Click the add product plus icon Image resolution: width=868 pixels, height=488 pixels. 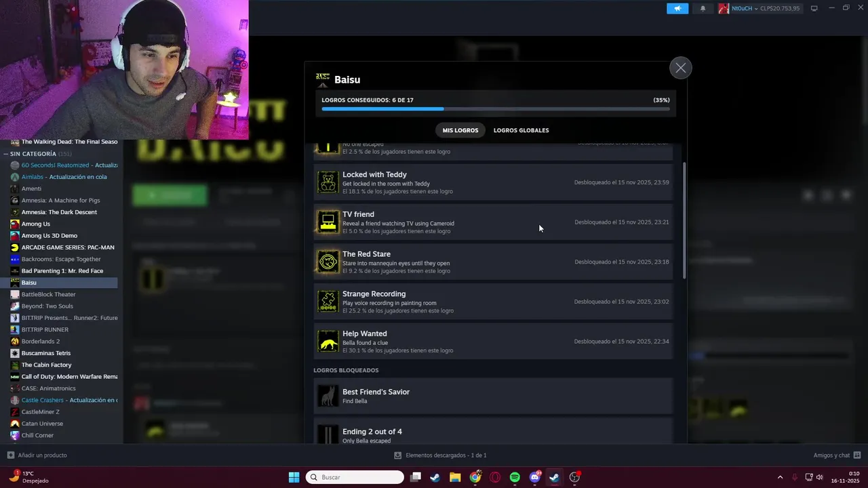pos(11,455)
